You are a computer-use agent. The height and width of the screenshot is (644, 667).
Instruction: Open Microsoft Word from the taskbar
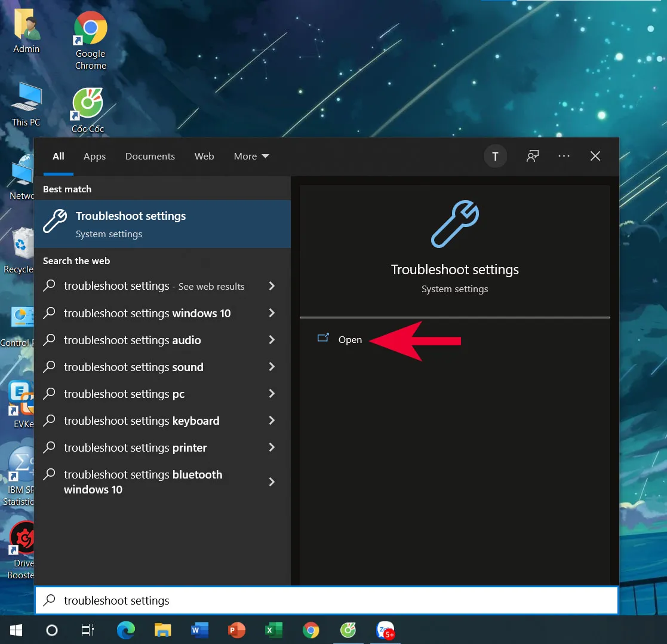pyautogui.click(x=199, y=630)
